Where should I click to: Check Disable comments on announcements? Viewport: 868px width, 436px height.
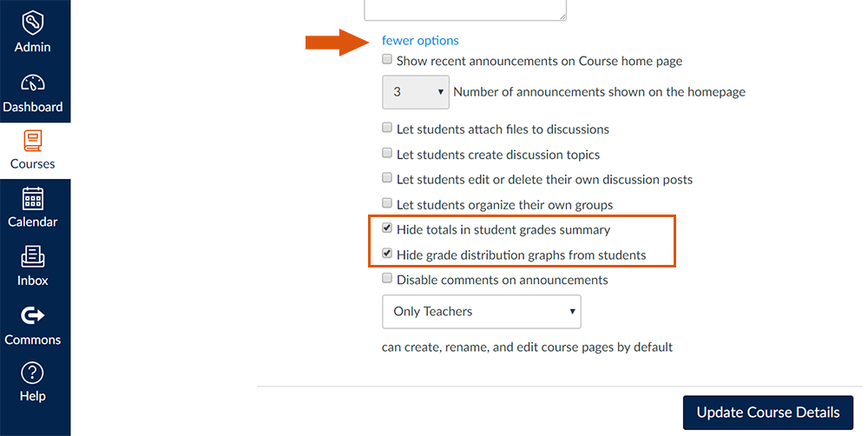pos(387,278)
